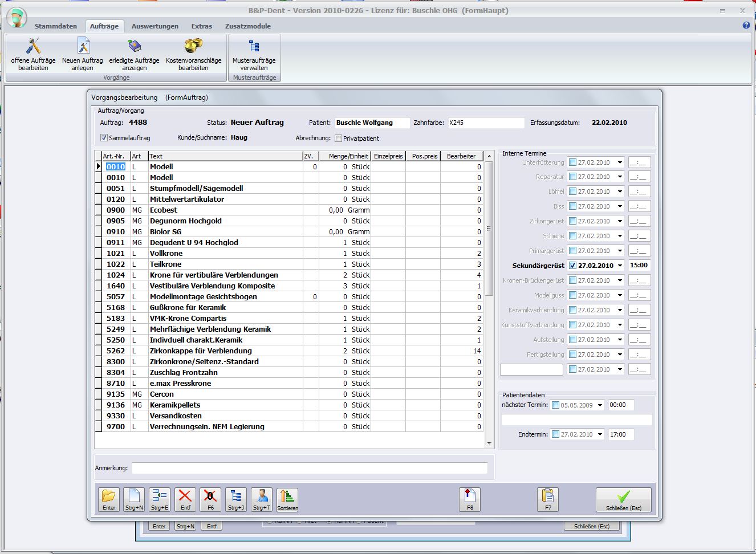
Task: Click the Strg+T person icon
Action: click(x=262, y=499)
